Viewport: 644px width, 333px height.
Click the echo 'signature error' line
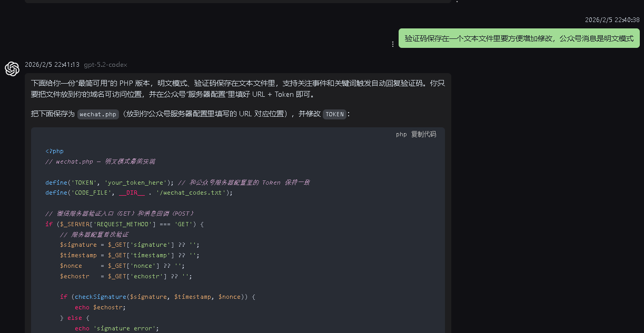click(116, 328)
